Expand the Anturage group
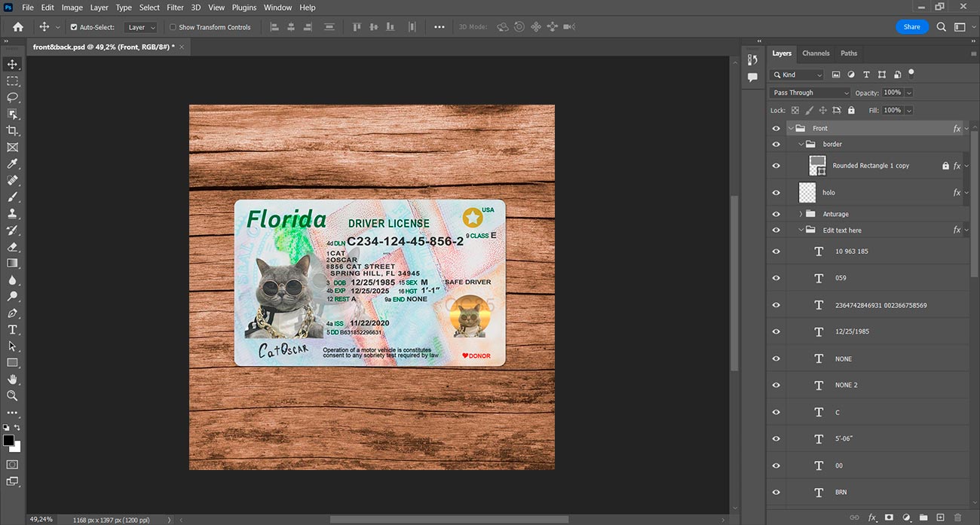Image resolution: width=980 pixels, height=525 pixels. (801, 214)
